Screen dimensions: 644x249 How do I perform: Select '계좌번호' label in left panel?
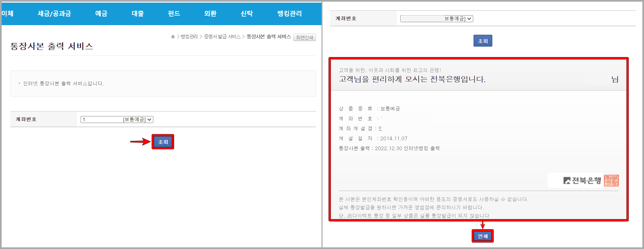pyautogui.click(x=26, y=119)
